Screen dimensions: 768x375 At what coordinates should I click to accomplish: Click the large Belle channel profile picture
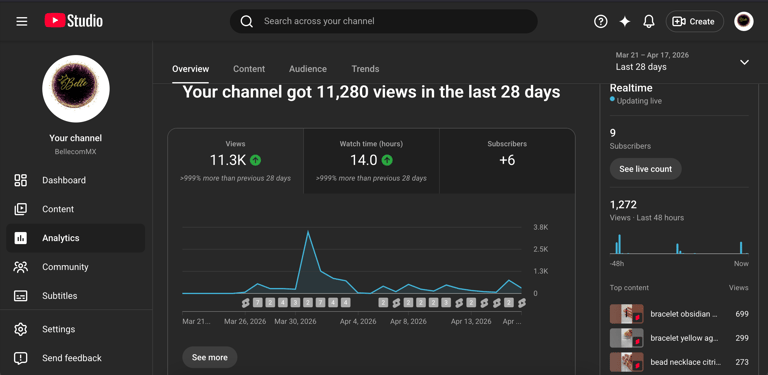click(76, 89)
